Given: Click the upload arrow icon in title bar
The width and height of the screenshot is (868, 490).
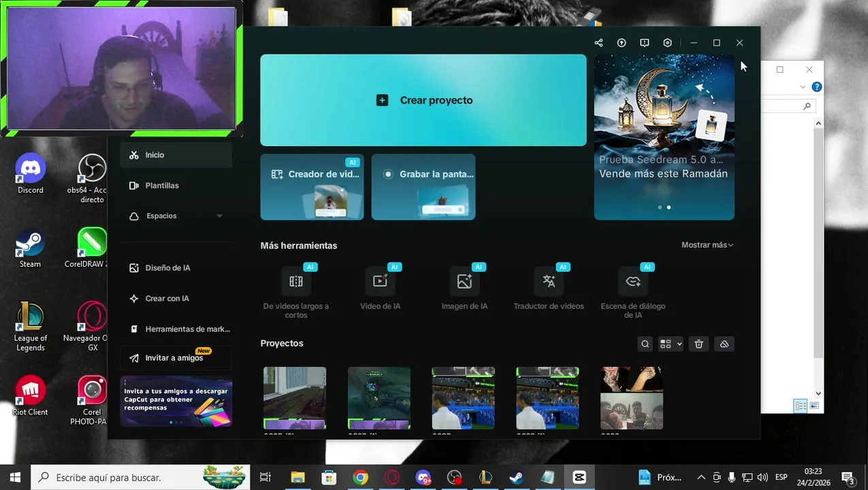Looking at the screenshot, I should [622, 43].
